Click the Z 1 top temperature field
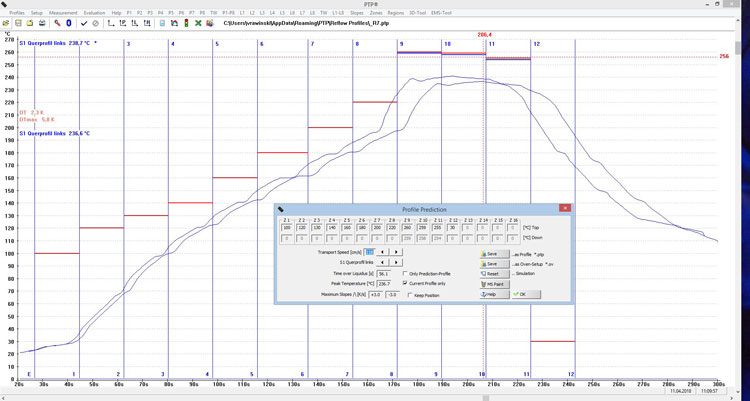 (x=287, y=228)
